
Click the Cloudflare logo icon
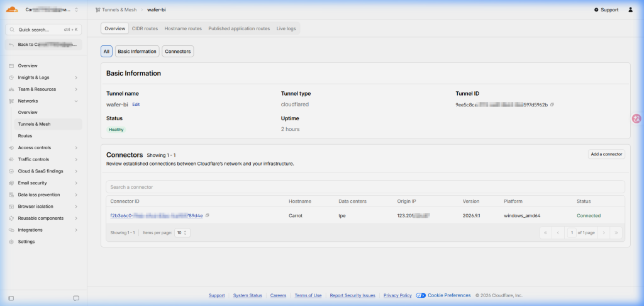coord(12,9)
